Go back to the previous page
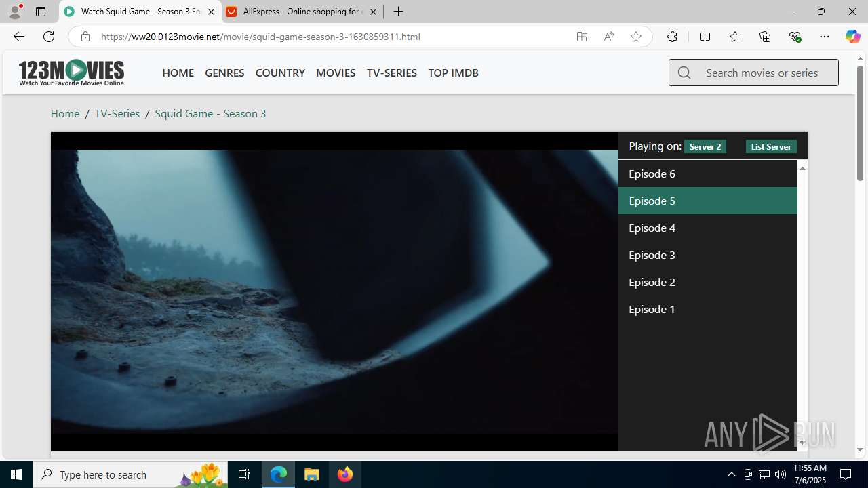The width and height of the screenshot is (868, 488). (18, 37)
